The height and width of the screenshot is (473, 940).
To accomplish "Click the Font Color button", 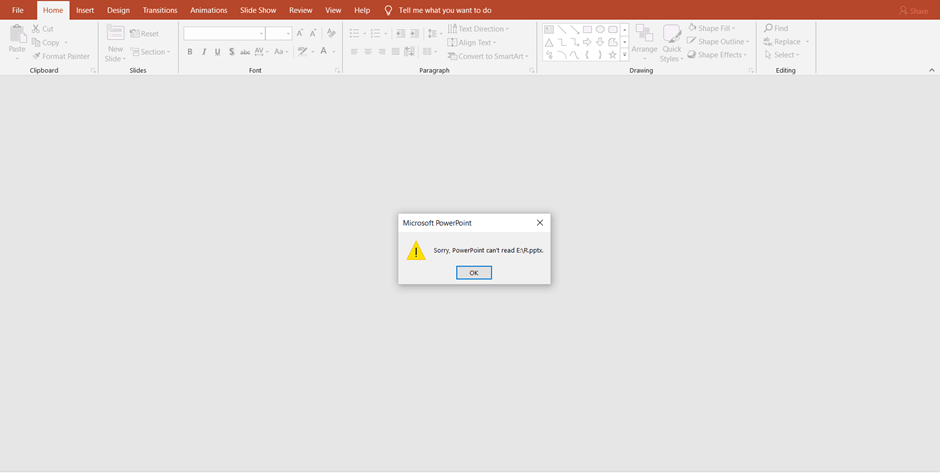I will tap(324, 52).
